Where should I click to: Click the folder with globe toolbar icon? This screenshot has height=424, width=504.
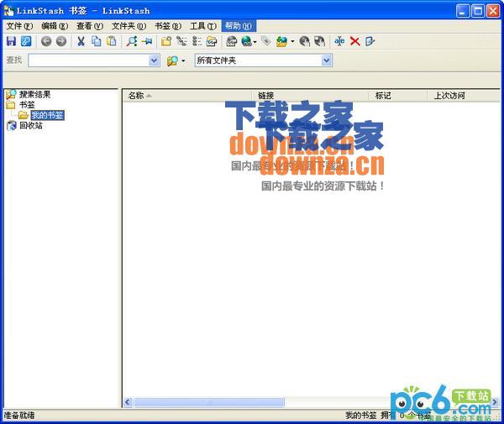point(281,41)
